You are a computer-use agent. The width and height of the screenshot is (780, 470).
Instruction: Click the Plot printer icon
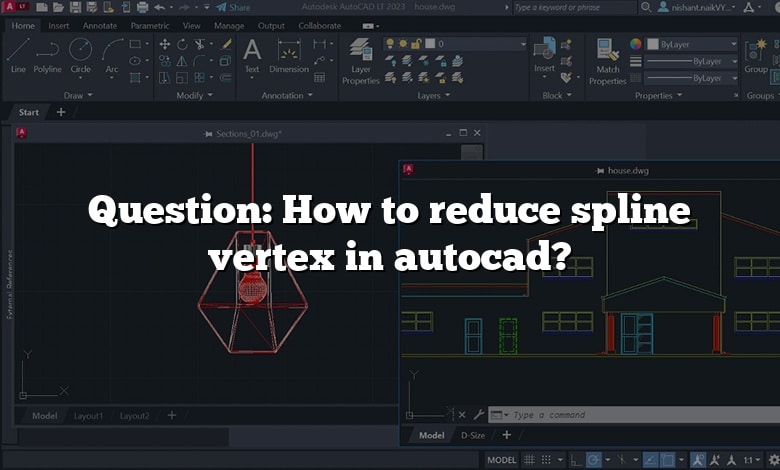(x=142, y=7)
